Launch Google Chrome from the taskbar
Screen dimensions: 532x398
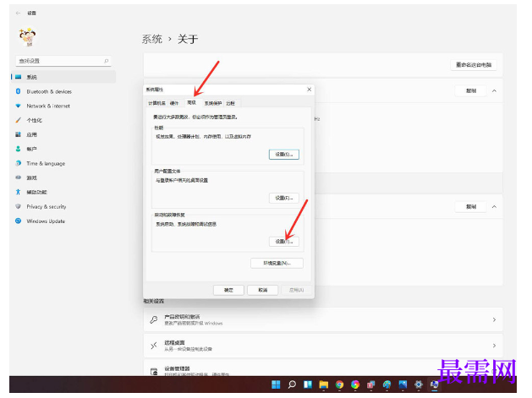339,384
